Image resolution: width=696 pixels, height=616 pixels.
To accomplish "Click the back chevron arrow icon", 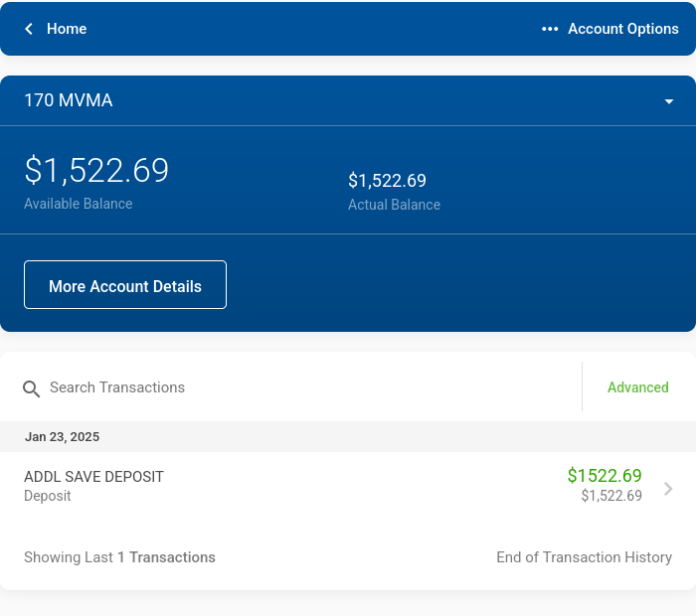I will (x=29, y=29).
